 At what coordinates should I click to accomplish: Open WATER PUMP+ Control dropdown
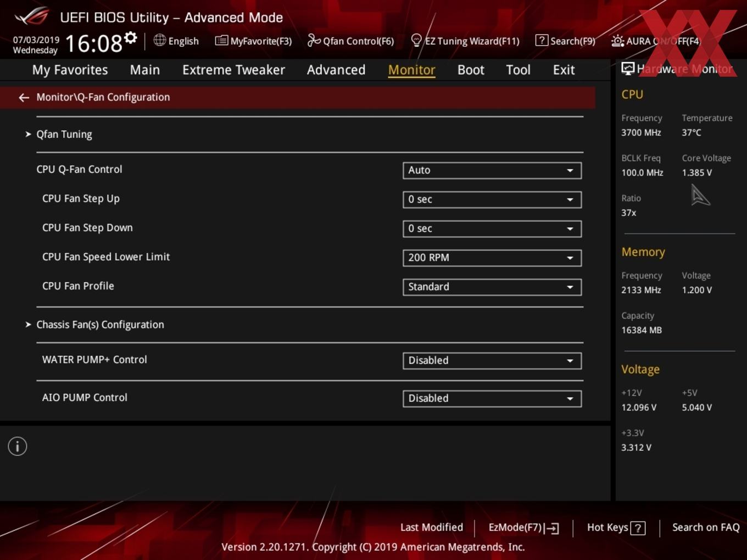(492, 361)
